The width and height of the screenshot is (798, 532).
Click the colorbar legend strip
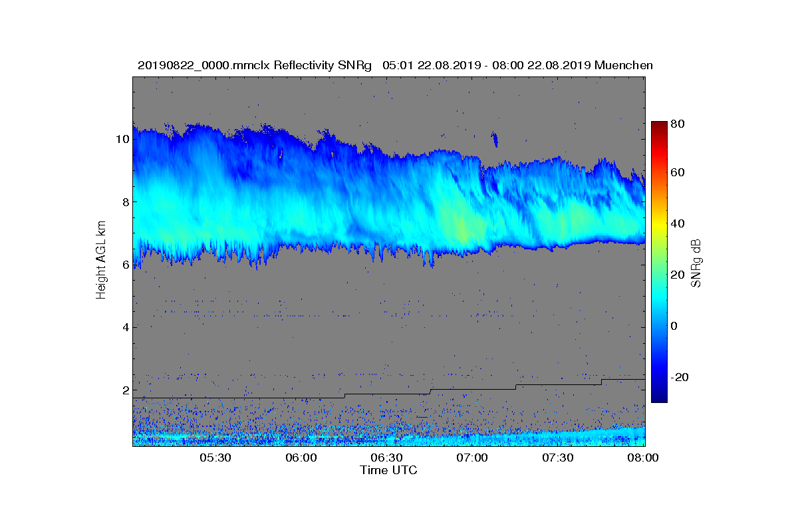(659, 262)
